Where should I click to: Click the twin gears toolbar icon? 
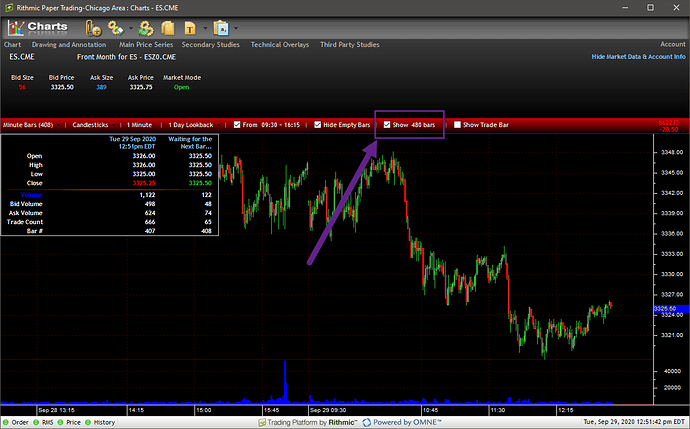tap(116, 28)
